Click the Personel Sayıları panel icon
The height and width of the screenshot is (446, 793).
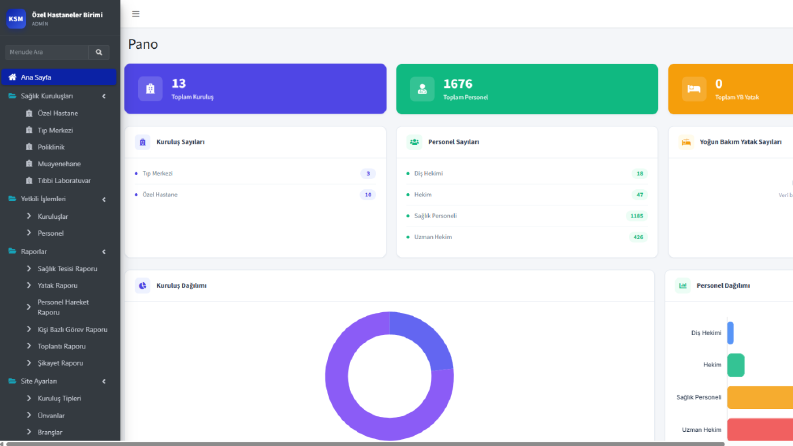click(414, 142)
